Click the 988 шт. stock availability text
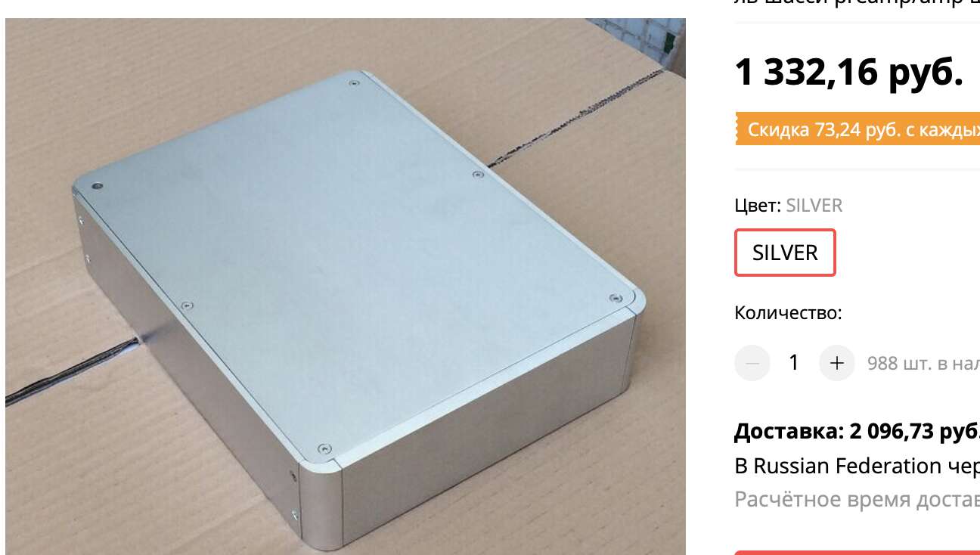 (x=923, y=364)
